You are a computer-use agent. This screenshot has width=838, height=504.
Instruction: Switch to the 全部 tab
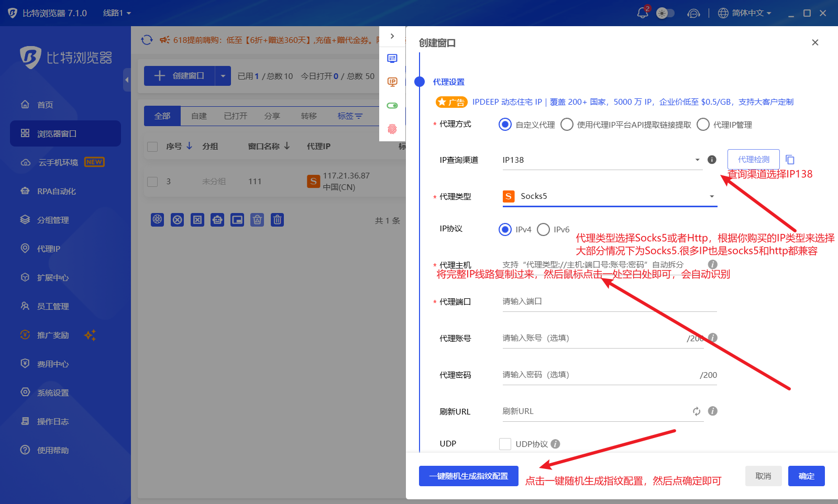(x=162, y=116)
